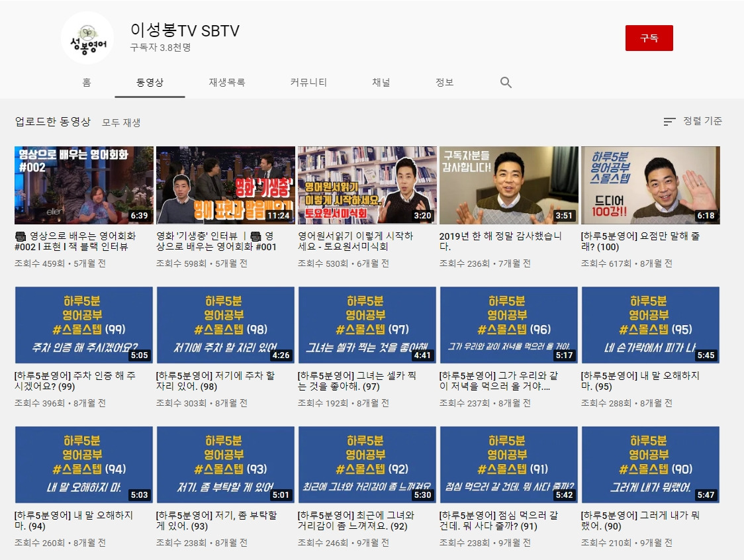Image resolution: width=744 pixels, height=560 pixels.
Task: Click title 영어원서읽기 이렇게 시작하세요
Action: point(355,241)
